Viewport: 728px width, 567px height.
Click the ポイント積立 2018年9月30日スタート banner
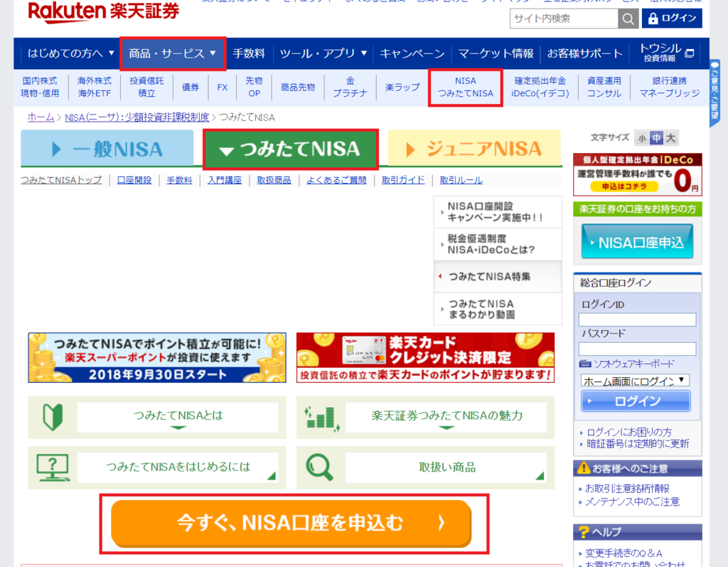(157, 358)
